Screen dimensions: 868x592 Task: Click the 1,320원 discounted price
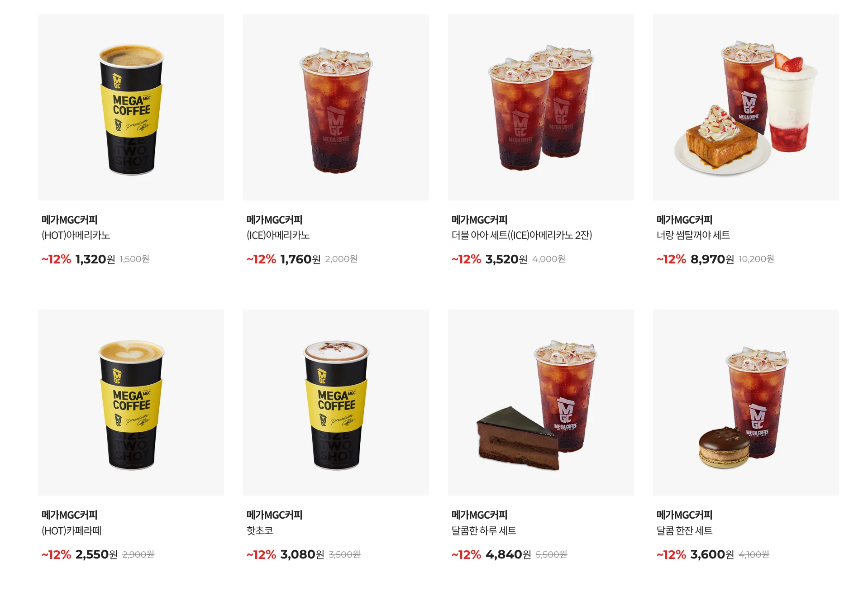(x=95, y=259)
